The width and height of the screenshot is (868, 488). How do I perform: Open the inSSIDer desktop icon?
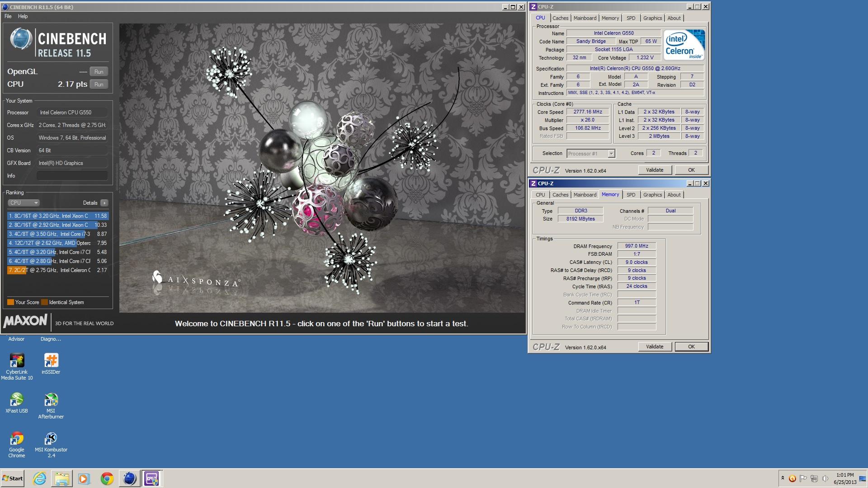51,363
